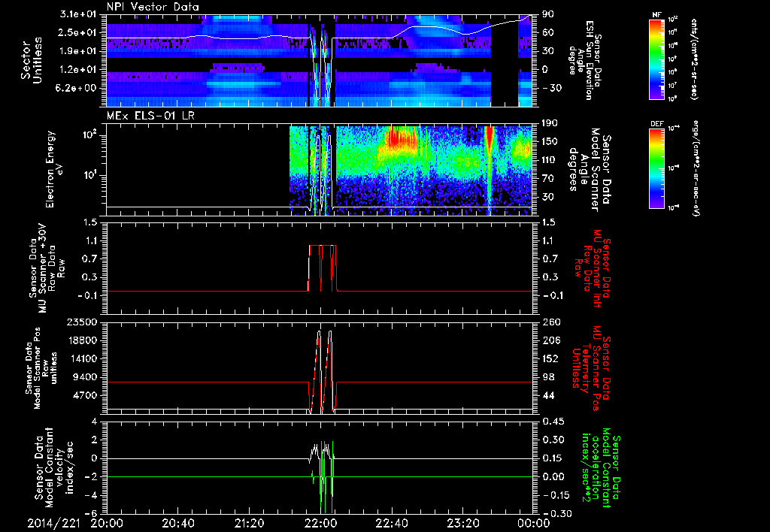Click the ergs/(cm**2-sr-sec-eV) unit label

click(697, 168)
